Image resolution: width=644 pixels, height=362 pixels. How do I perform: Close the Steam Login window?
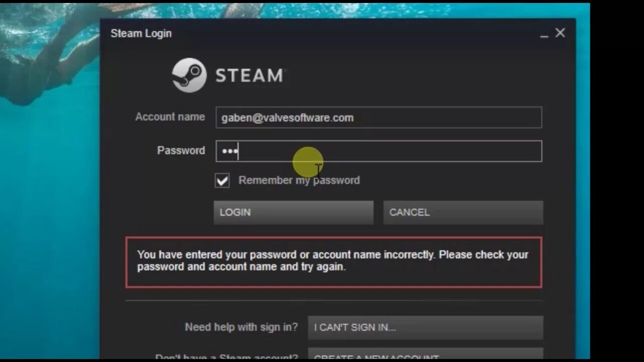click(560, 33)
